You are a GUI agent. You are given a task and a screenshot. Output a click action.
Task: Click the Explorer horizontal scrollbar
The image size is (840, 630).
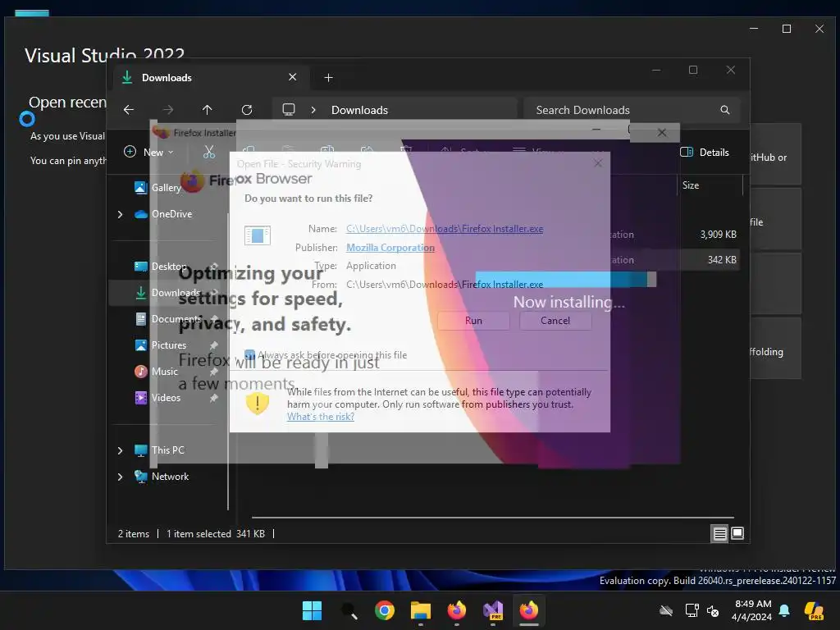[x=492, y=518]
